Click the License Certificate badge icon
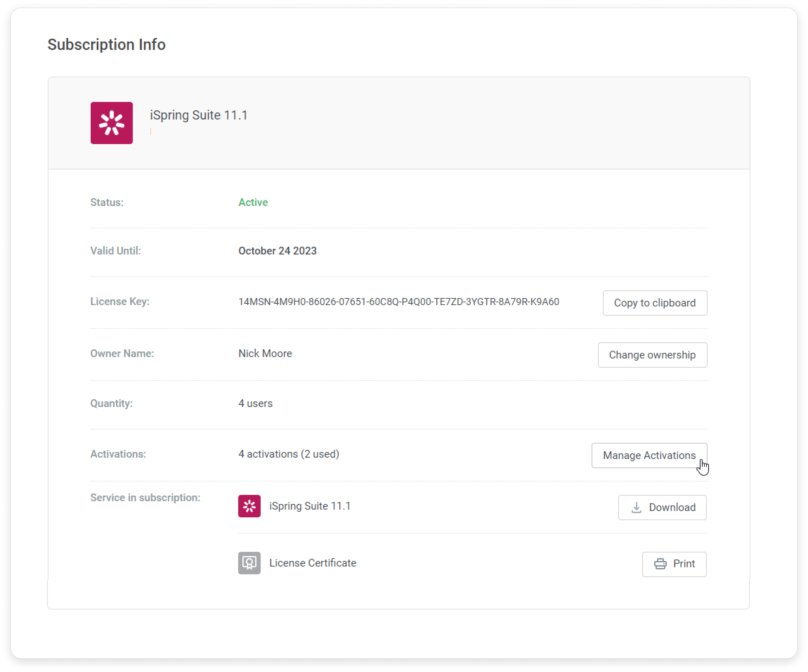The width and height of the screenshot is (808, 672). (x=249, y=563)
